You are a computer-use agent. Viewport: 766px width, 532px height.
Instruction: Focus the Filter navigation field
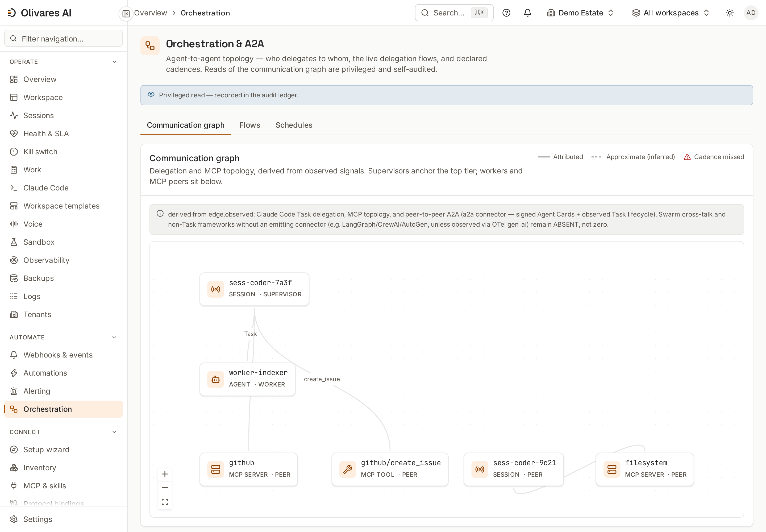pos(63,39)
